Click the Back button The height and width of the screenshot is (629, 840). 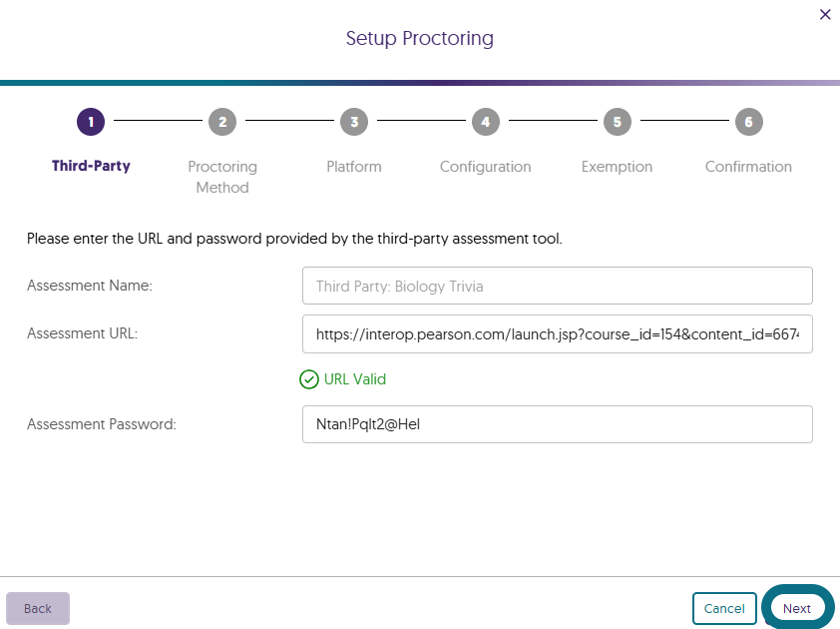pyautogui.click(x=38, y=609)
